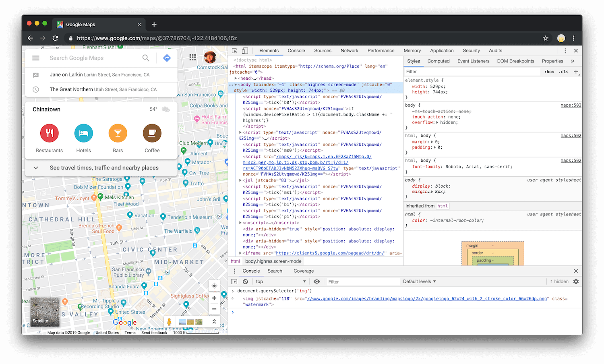
Task: Click the Hotels category icon
Action: pyautogui.click(x=83, y=133)
